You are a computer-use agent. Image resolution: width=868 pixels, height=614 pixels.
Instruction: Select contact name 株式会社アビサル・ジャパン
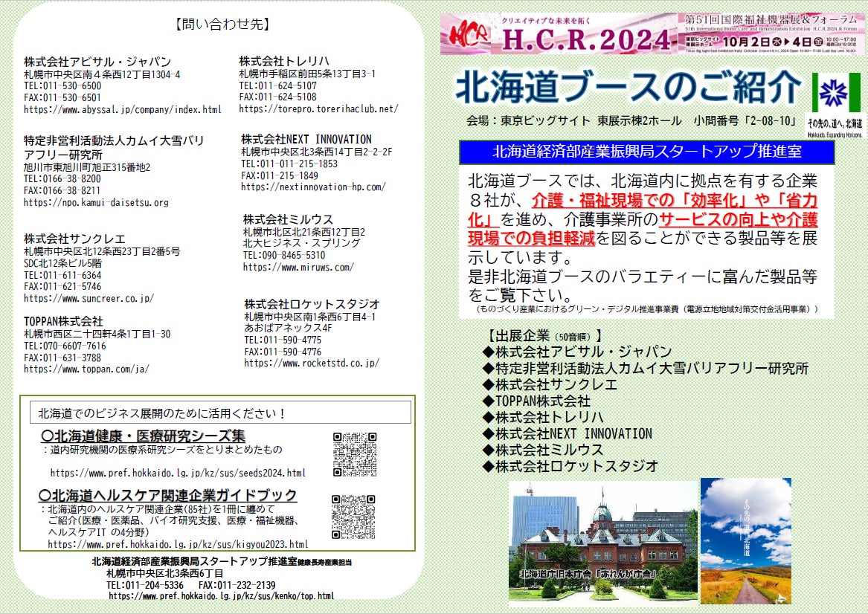[97, 62]
